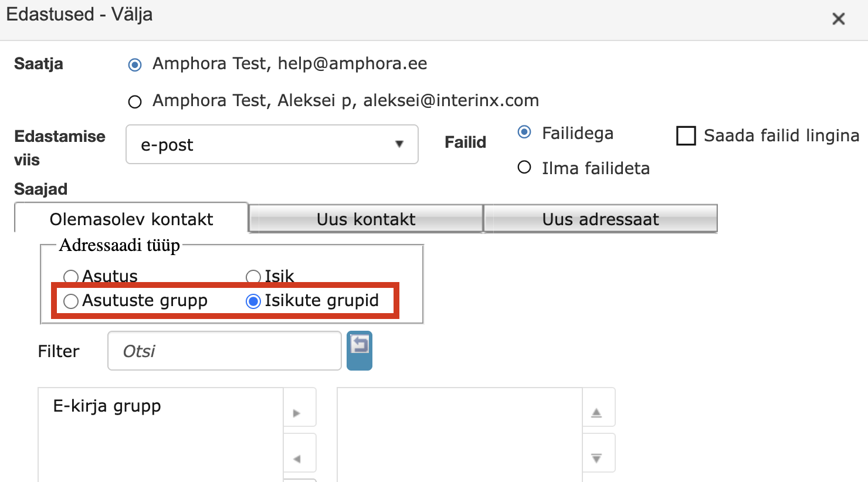The height and width of the screenshot is (482, 868).
Task: Choose the Ilma failideta option
Action: click(x=524, y=168)
